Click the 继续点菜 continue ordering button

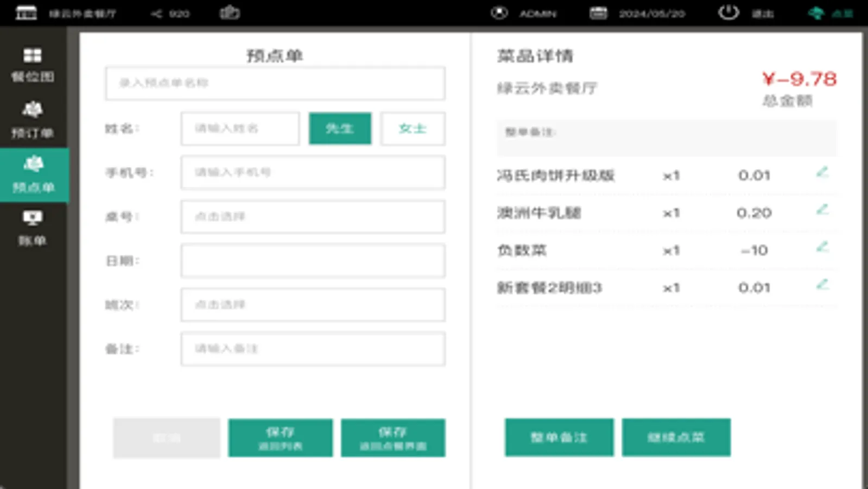[676, 437]
